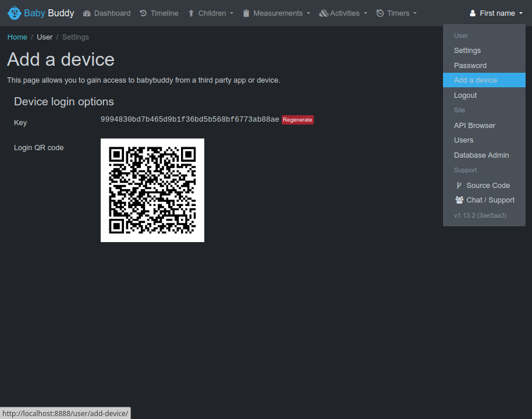Click the Add a device page heading

click(x=61, y=59)
